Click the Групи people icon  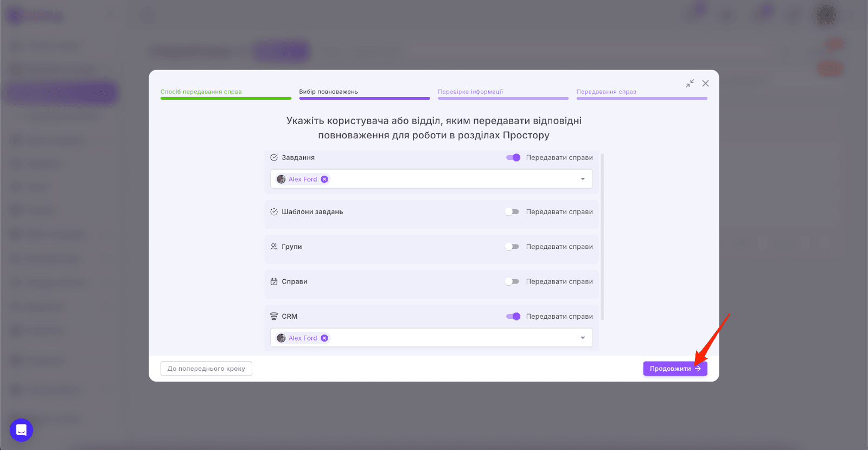(274, 247)
